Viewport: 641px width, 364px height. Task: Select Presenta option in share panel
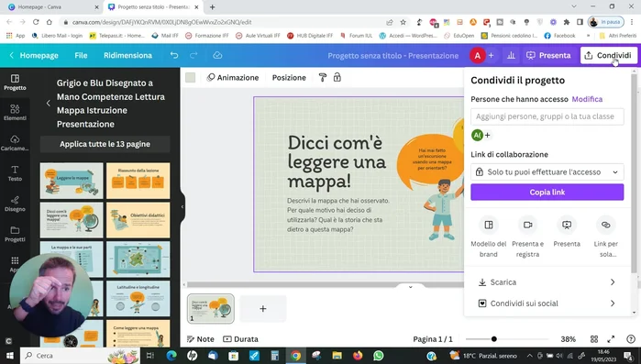567,232
